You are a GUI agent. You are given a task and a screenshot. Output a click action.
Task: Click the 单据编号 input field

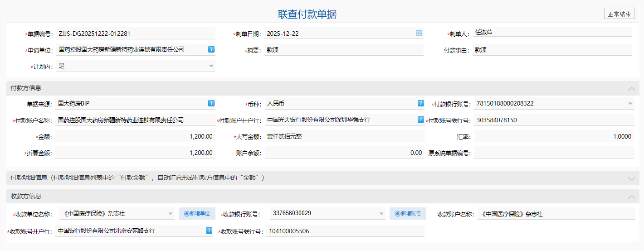(135, 34)
